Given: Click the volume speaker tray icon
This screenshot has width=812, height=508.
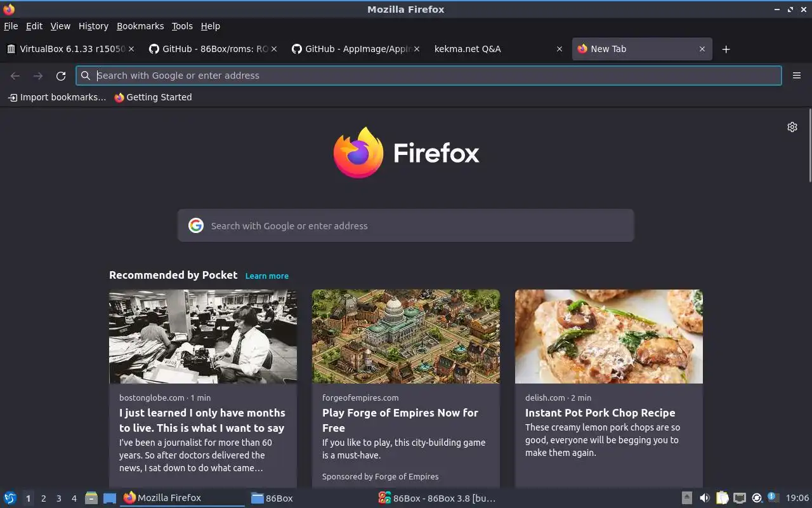Looking at the screenshot, I should (x=704, y=498).
